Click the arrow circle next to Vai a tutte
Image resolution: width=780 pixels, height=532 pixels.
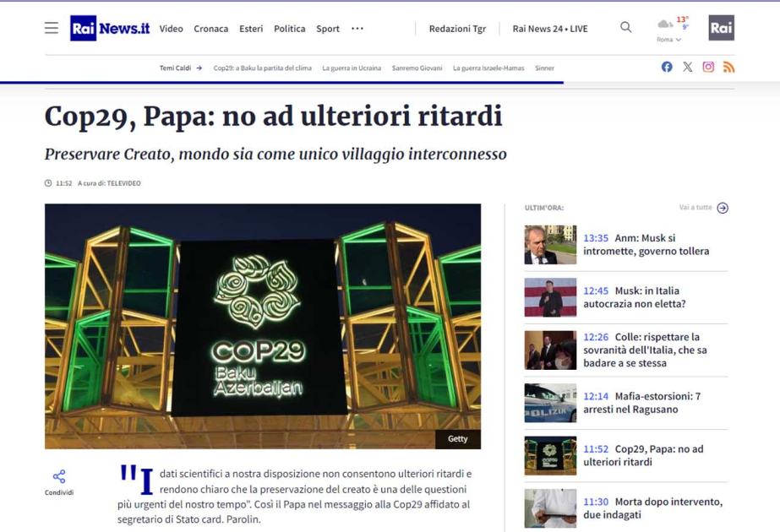click(x=723, y=208)
